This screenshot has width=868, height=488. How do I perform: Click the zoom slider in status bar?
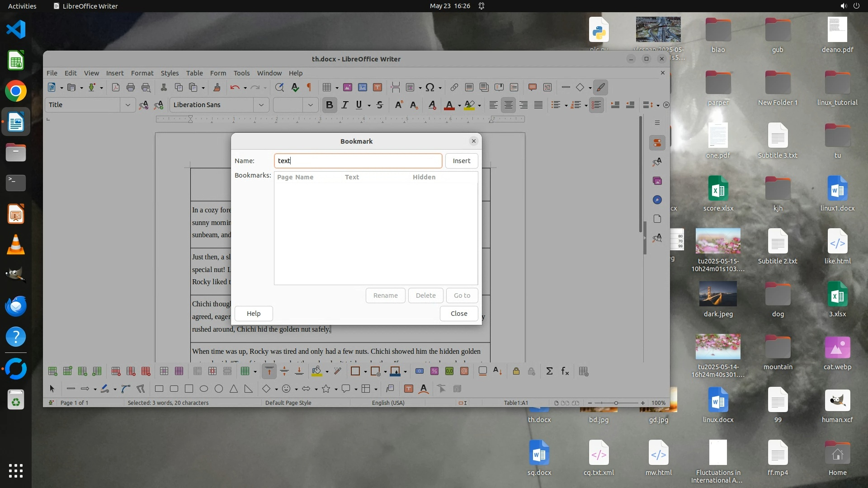(616, 403)
